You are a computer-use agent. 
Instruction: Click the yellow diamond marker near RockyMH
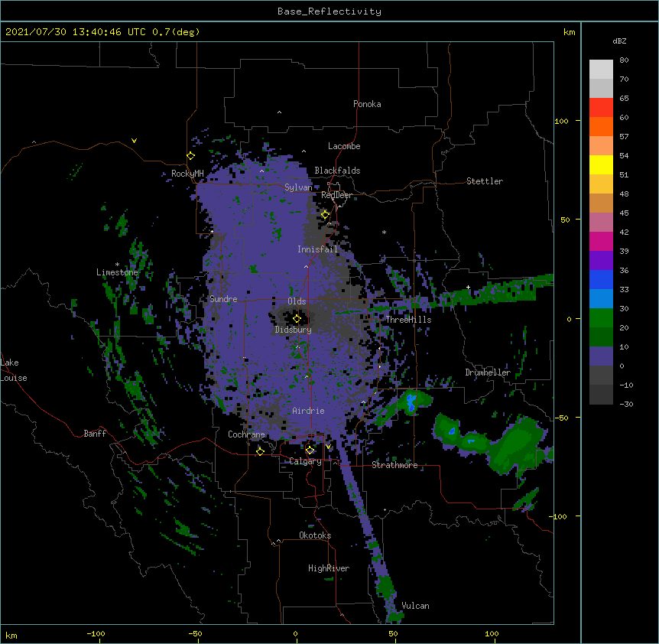coord(191,156)
